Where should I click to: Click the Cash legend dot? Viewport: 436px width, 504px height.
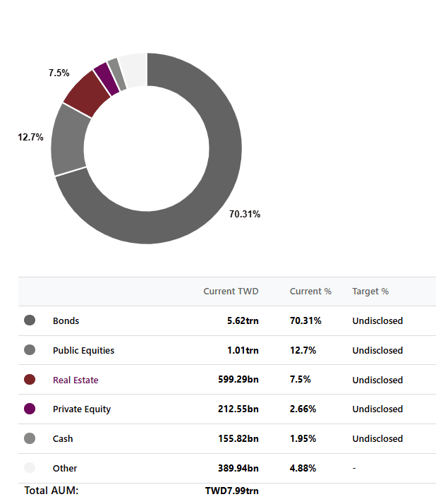pyautogui.click(x=30, y=438)
